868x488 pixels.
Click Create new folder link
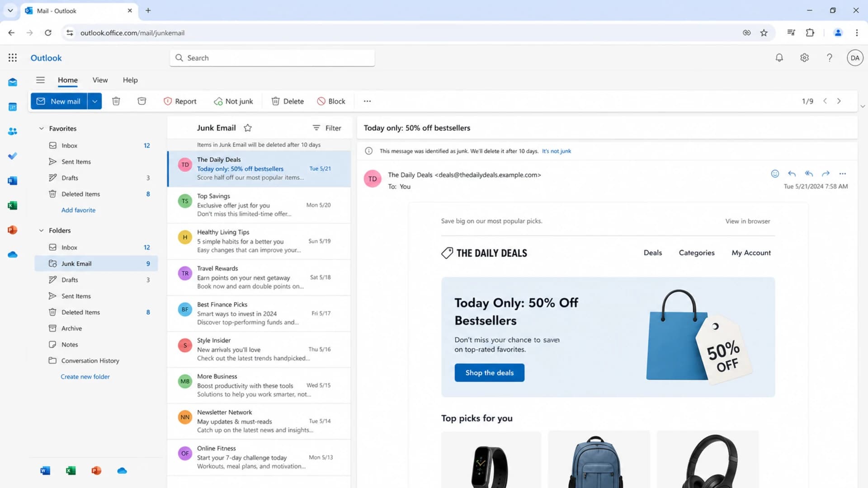[85, 376]
